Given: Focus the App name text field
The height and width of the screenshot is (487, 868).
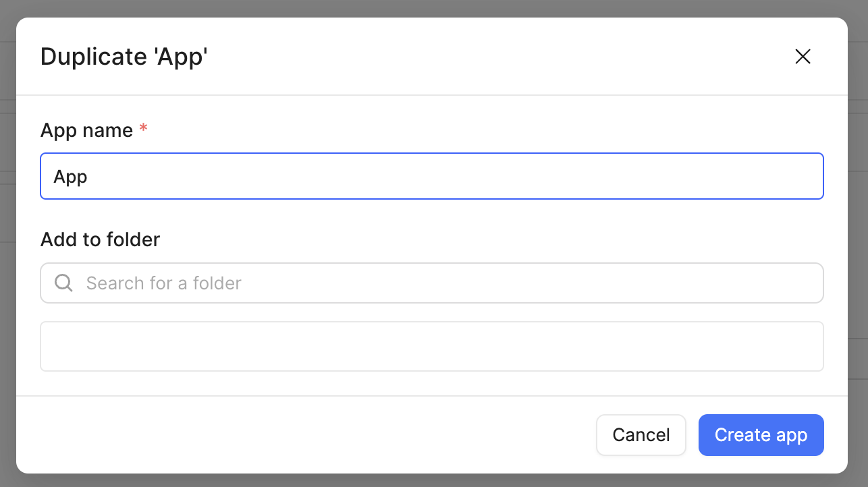Looking at the screenshot, I should pyautogui.click(x=432, y=176).
